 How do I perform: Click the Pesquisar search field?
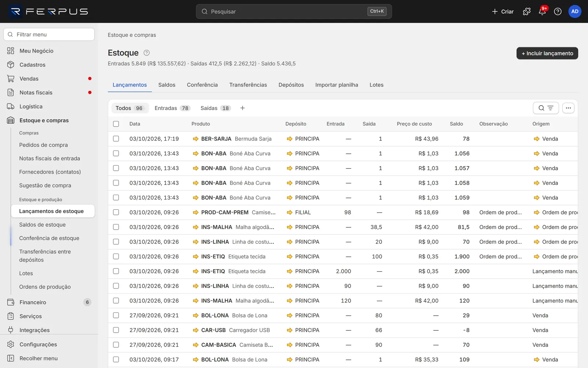(294, 11)
